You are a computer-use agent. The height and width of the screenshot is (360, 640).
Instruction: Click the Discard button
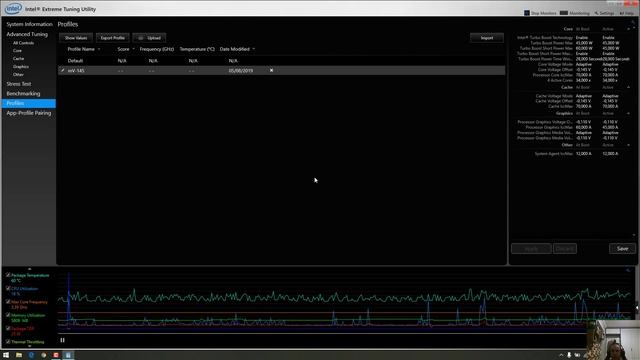pyautogui.click(x=565, y=249)
